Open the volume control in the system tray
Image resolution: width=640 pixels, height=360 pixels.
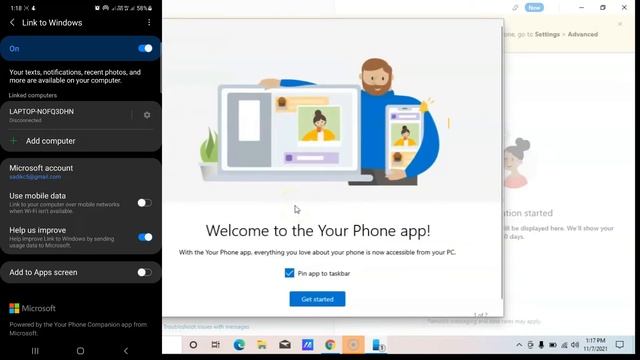coord(575,345)
